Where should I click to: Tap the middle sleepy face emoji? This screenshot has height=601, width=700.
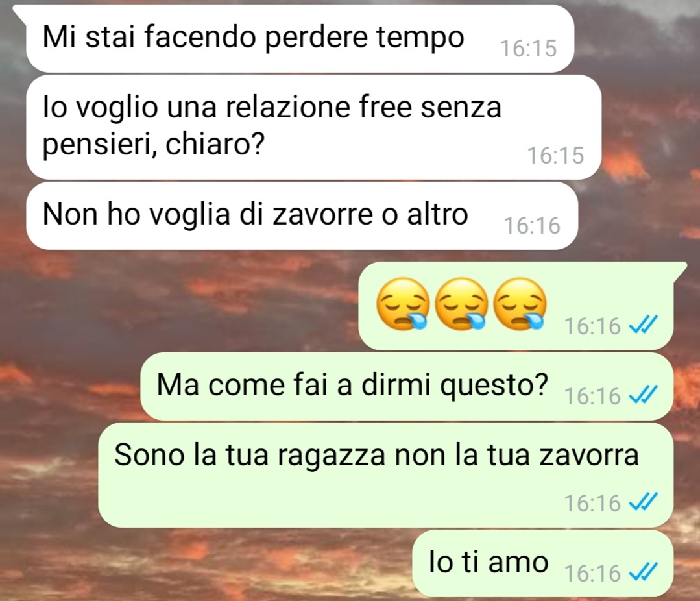(x=462, y=304)
